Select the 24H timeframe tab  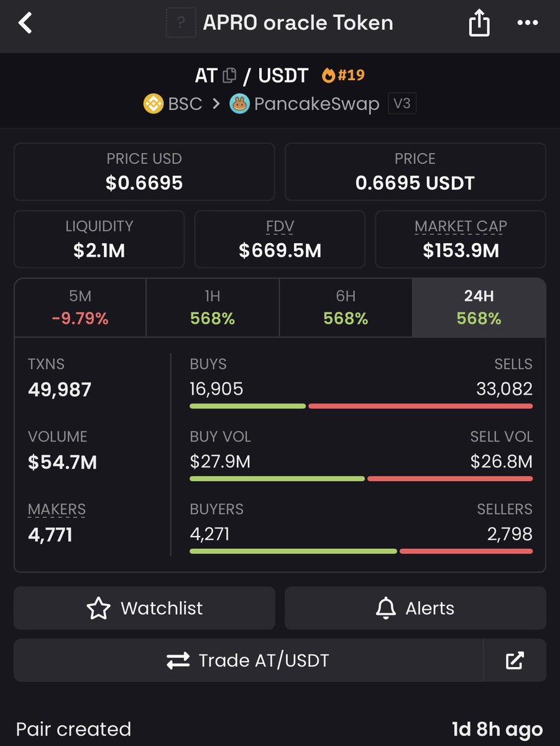coord(479,307)
